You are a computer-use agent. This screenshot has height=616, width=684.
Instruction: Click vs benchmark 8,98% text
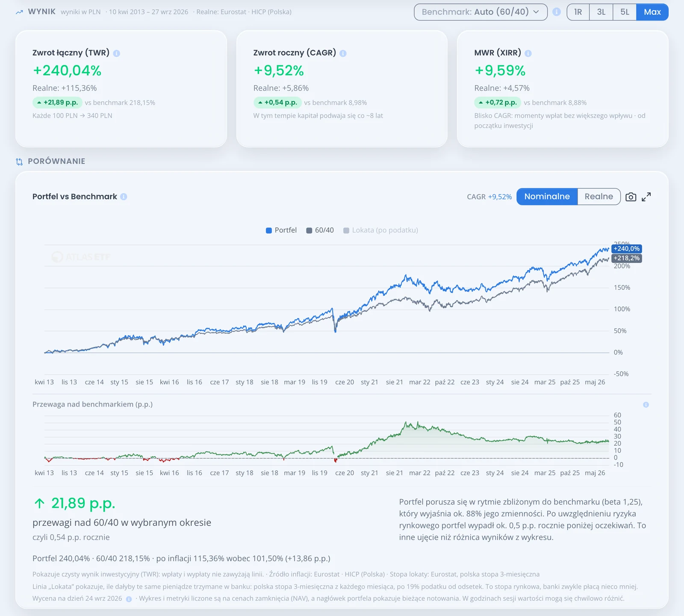[x=336, y=103]
